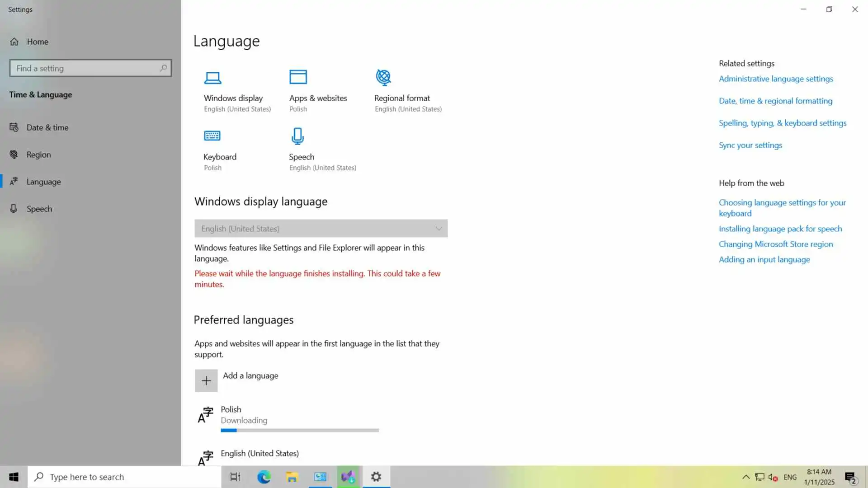Click Spelling, typing, & keyboard settings link
Viewport: 868px width, 488px height.
[x=783, y=123]
